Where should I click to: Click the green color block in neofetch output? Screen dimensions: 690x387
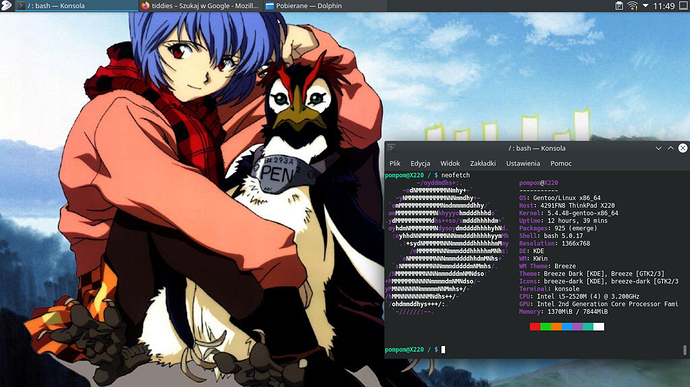545,326
